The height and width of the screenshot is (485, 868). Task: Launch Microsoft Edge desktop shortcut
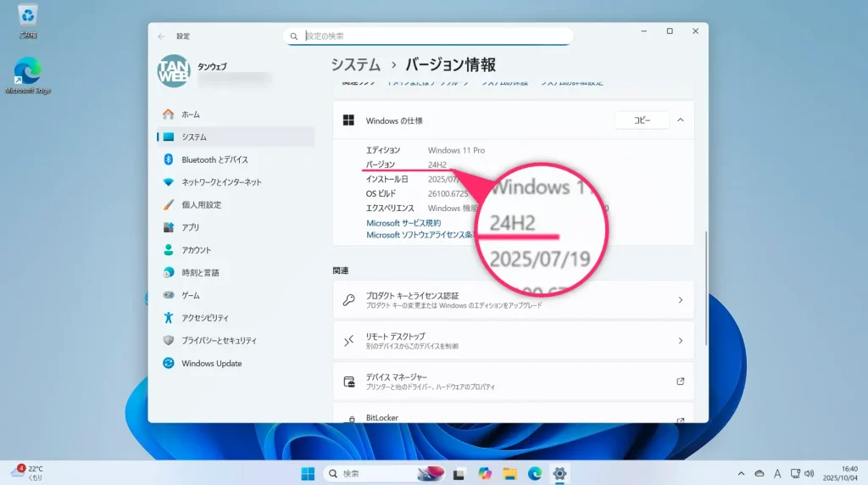tap(28, 71)
